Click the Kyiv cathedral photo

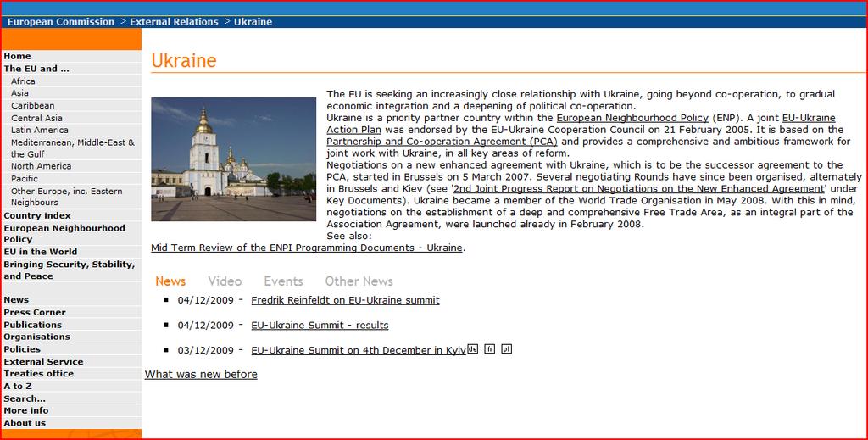click(234, 159)
